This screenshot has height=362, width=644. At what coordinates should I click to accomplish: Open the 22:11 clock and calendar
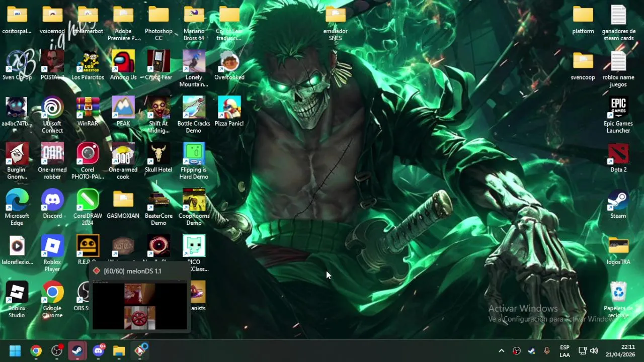pyautogui.click(x=620, y=351)
